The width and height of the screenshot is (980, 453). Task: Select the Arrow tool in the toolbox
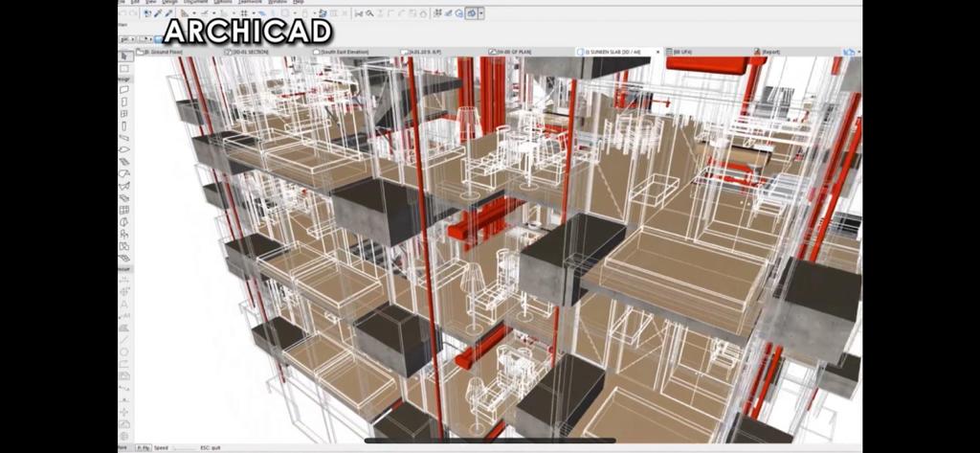coord(123,57)
